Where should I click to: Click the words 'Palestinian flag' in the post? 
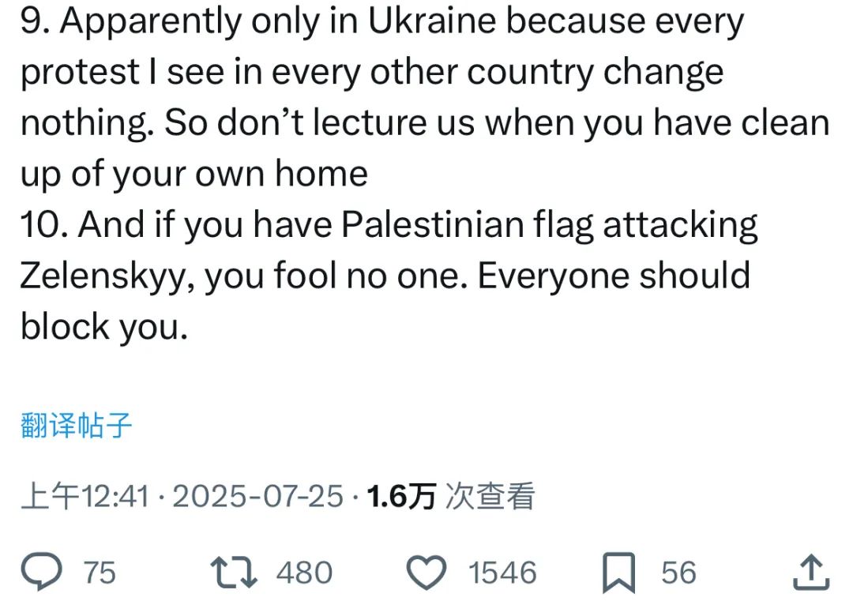468,225
